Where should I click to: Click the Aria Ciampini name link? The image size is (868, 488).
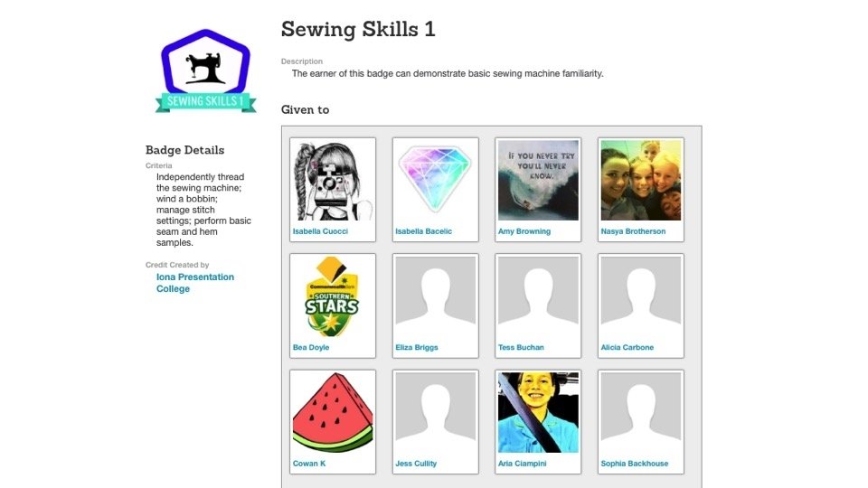coord(522,464)
